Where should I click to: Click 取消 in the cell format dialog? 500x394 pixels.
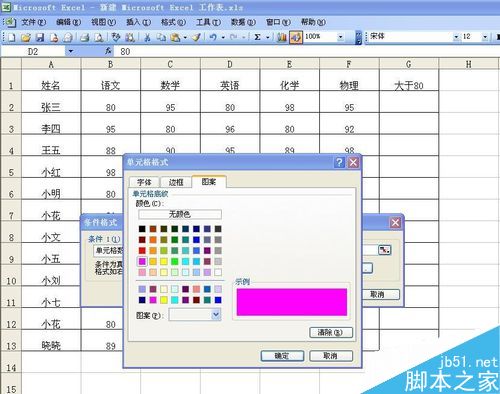[331, 356]
